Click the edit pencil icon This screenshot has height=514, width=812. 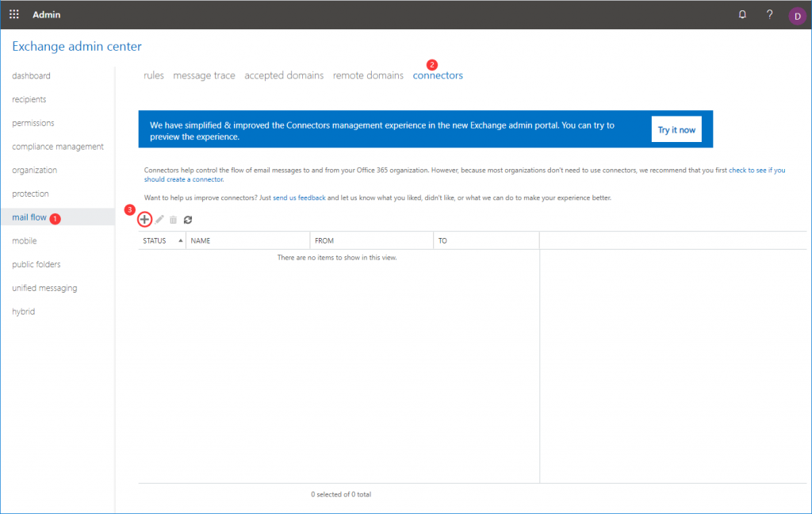(159, 220)
